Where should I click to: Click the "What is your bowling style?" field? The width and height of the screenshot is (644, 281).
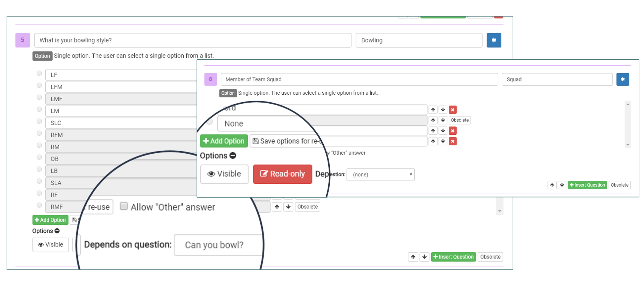[x=192, y=40]
